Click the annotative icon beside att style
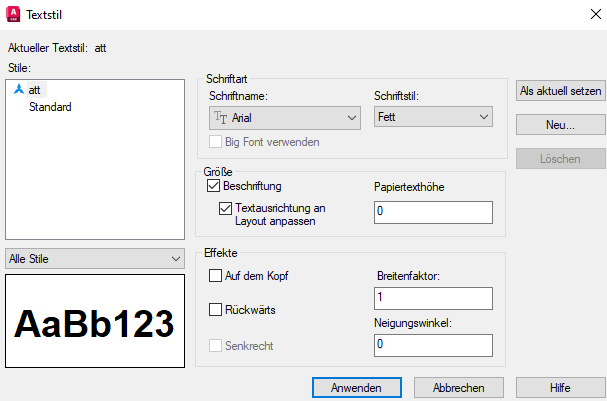This screenshot has width=607, height=401. 18,90
